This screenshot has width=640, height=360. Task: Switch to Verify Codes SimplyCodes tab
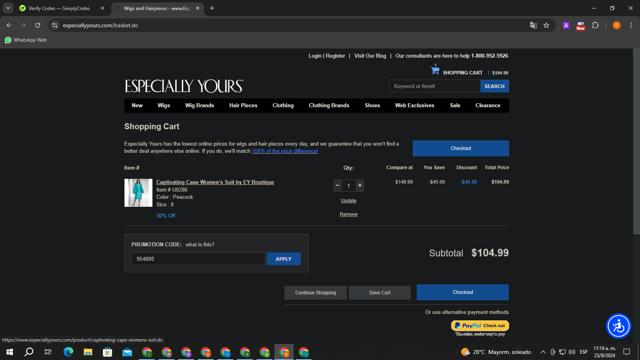pos(59,8)
